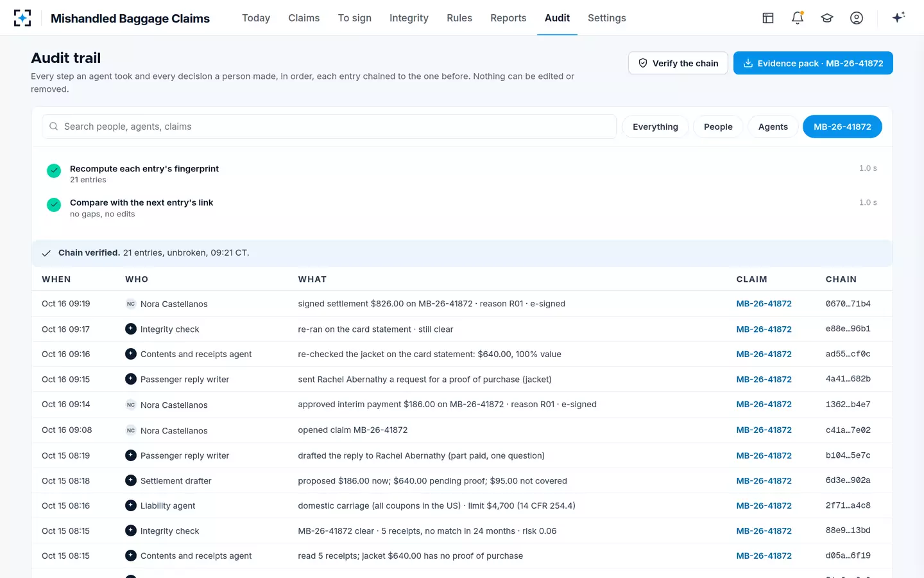Click chain hash 0670…71b4
924x578 pixels.
pyautogui.click(x=848, y=304)
